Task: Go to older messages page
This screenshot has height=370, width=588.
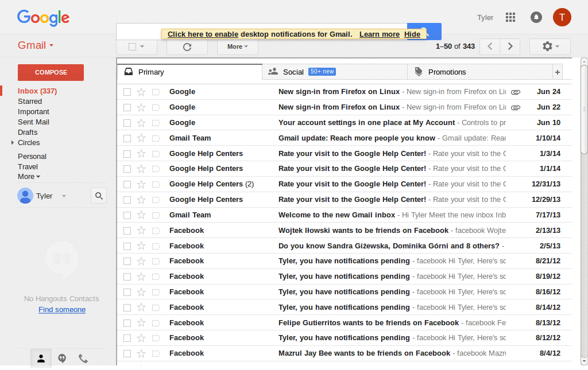Action: pos(510,46)
